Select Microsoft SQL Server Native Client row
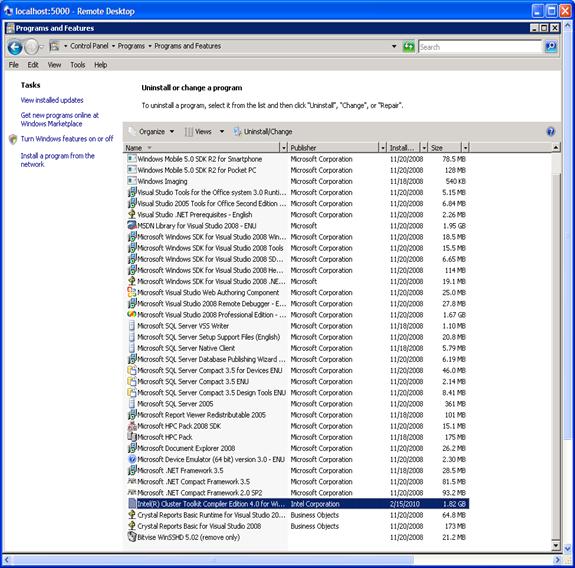The image size is (575, 568). tap(297, 348)
